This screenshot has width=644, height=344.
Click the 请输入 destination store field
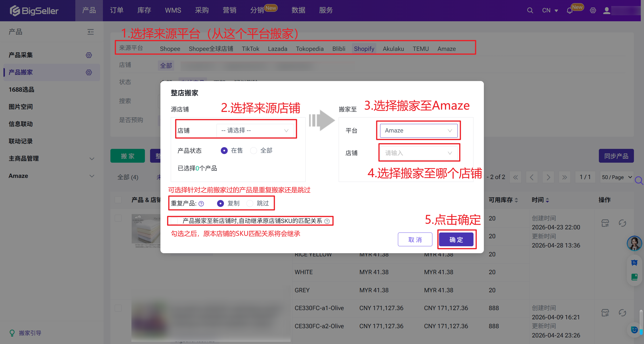(x=419, y=153)
